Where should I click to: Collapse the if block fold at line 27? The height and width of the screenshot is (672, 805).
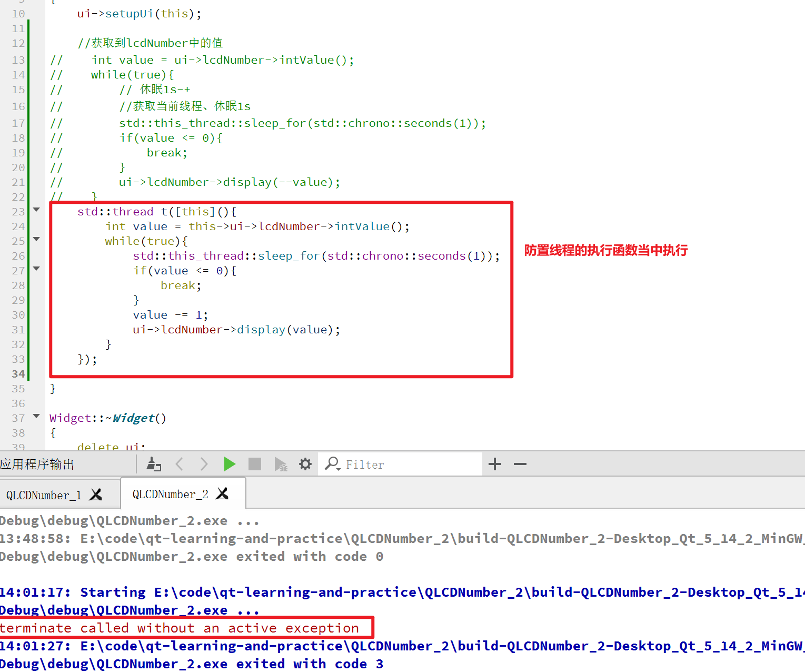[x=36, y=269]
